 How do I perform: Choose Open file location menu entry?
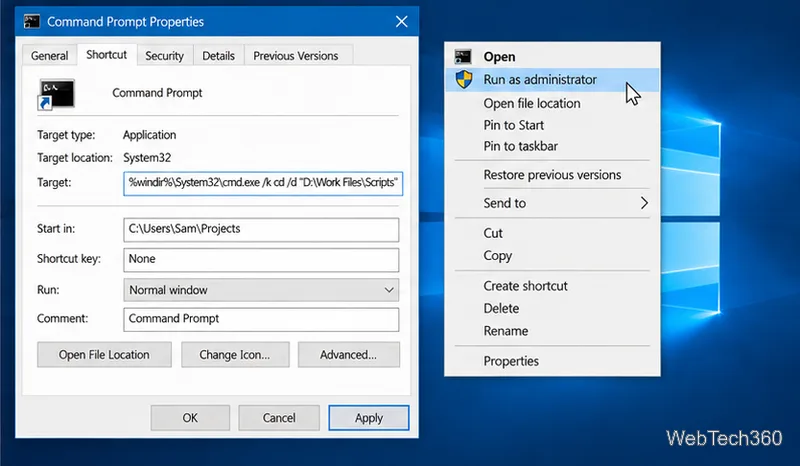552,103
